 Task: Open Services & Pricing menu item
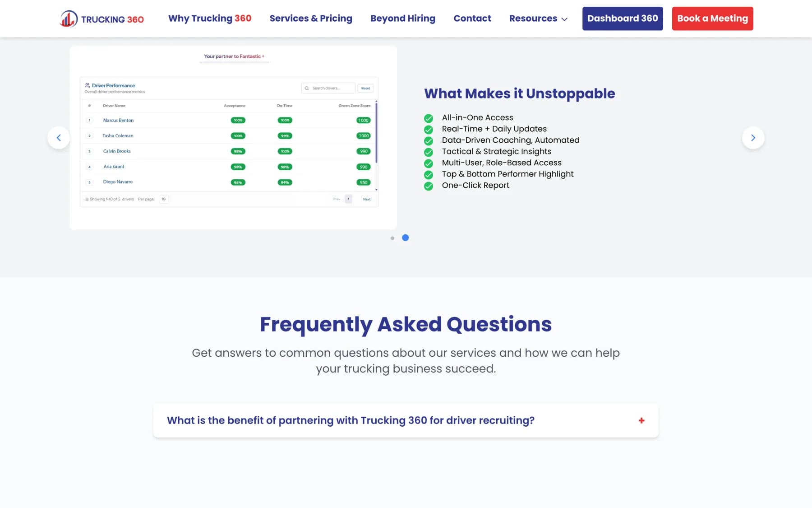(311, 19)
